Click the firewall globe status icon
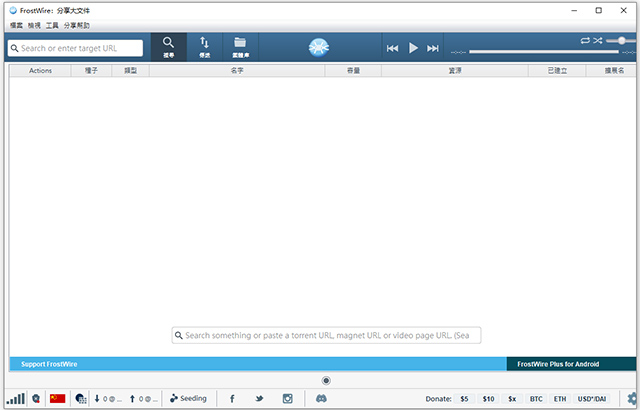This screenshot has height=410, width=640. coord(81,399)
